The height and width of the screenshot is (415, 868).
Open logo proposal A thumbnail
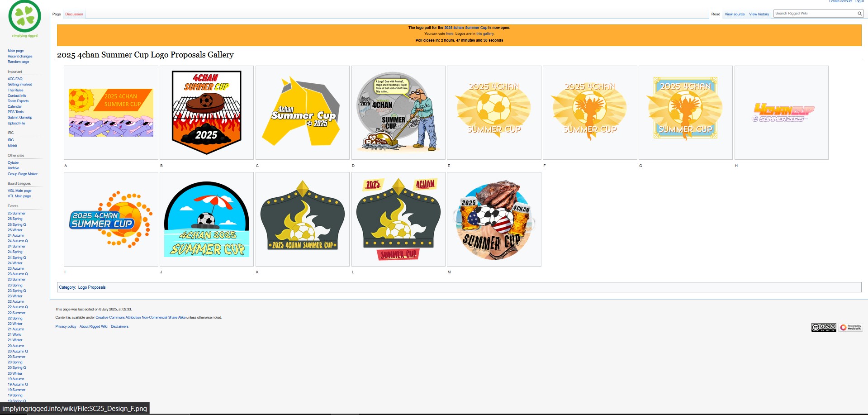111,113
